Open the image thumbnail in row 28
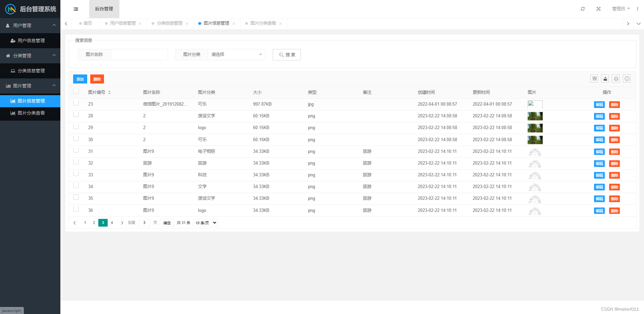The width and height of the screenshot is (644, 314). (535, 116)
